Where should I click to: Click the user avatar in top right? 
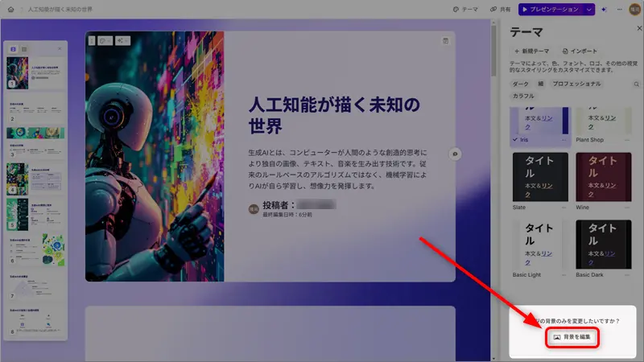tap(634, 9)
